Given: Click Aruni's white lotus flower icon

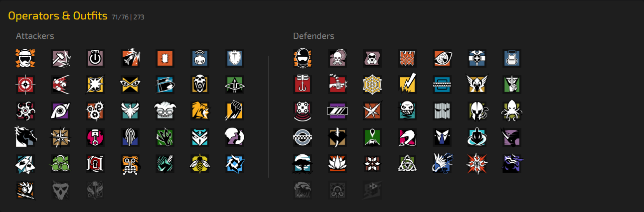Looking at the screenshot, I should coord(337,163).
